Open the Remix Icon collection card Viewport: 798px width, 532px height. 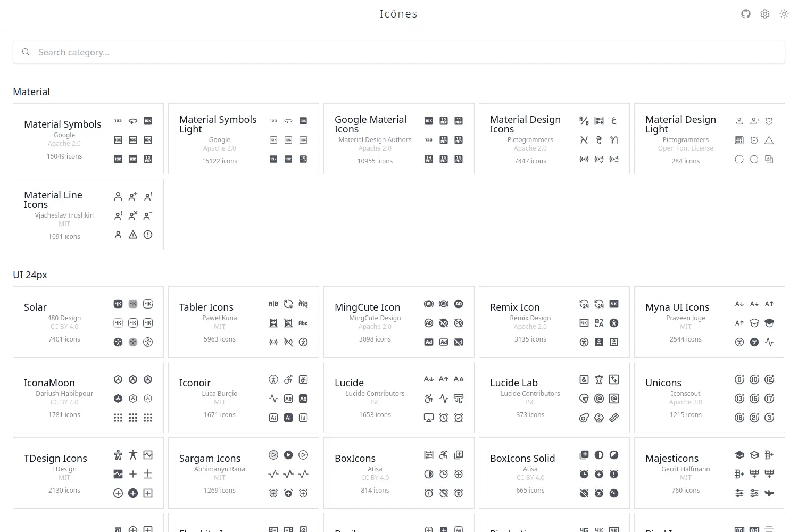[x=554, y=322]
